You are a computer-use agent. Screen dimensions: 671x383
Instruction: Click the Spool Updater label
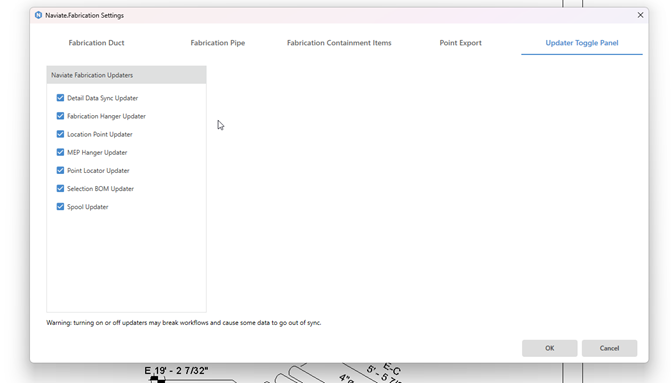88,207
